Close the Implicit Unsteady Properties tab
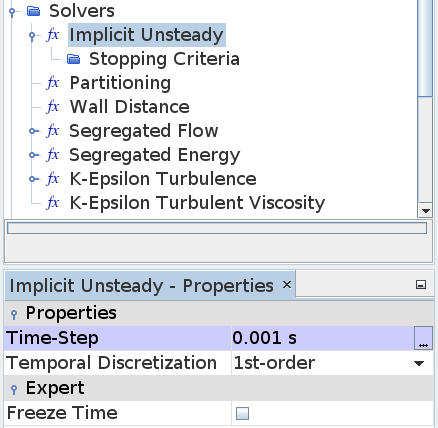This screenshot has width=438, height=428. [287, 285]
